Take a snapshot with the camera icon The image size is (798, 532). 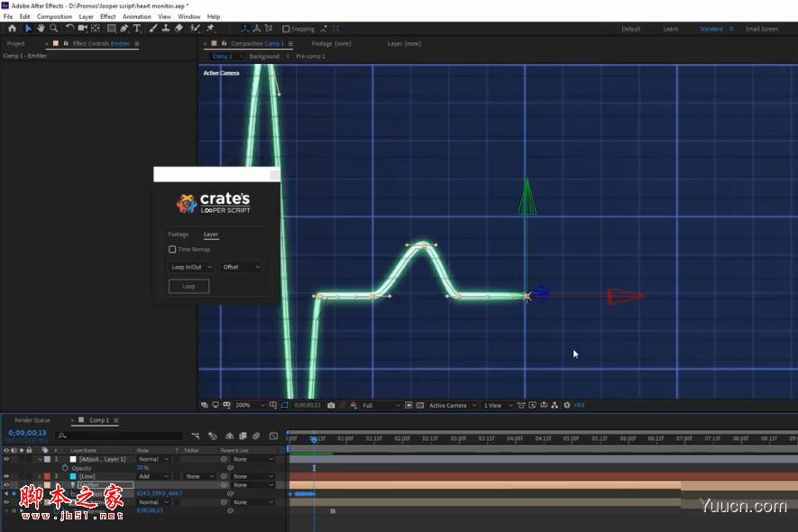(331, 405)
